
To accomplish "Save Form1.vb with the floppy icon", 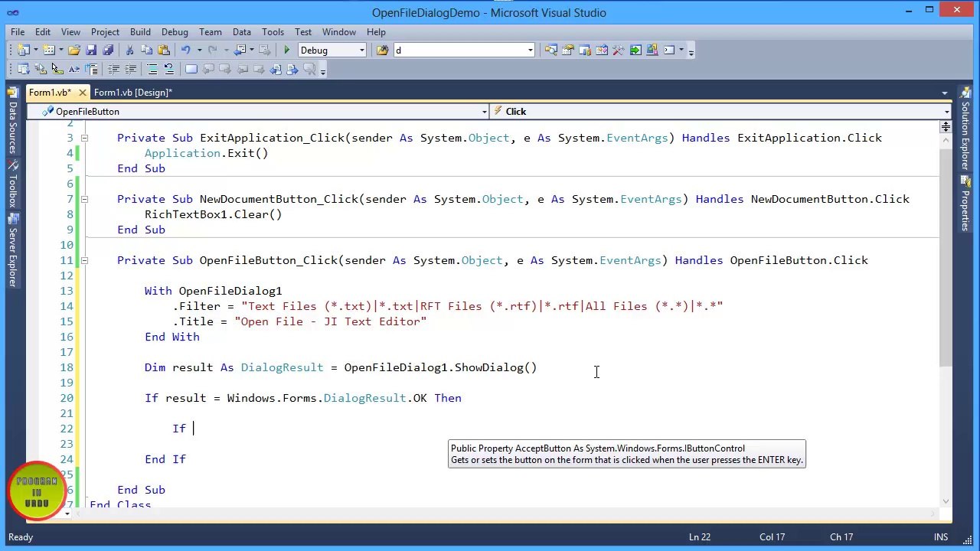I will 91,51.
